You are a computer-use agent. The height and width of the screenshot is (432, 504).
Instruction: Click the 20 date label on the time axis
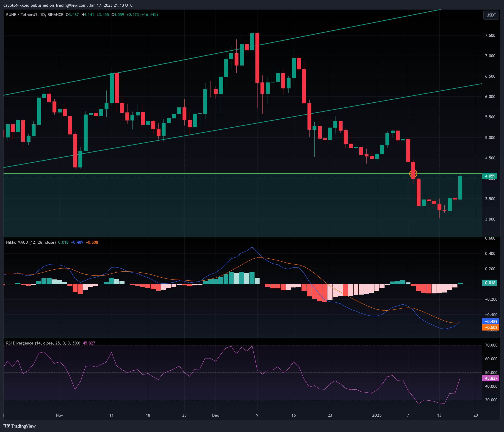pos(476,415)
